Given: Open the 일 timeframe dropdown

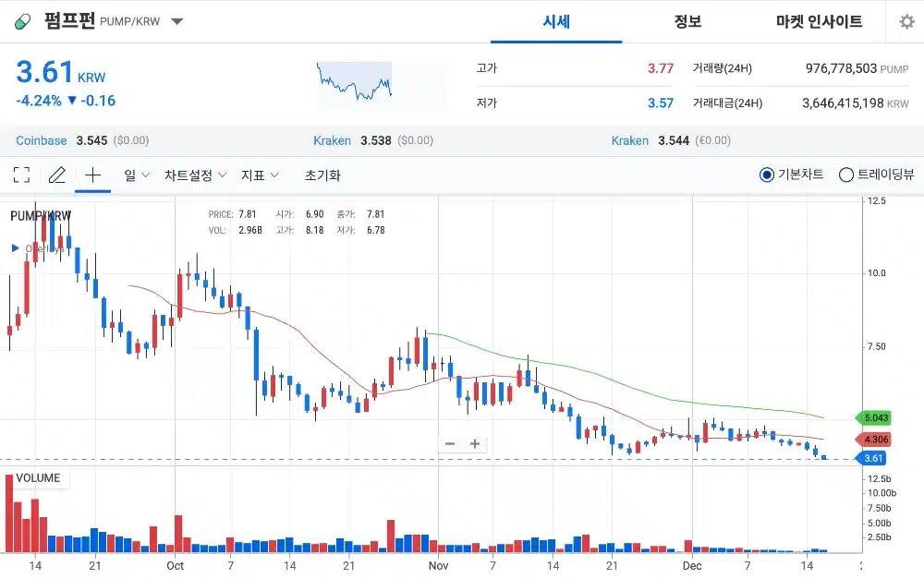Looking at the screenshot, I should [x=130, y=175].
